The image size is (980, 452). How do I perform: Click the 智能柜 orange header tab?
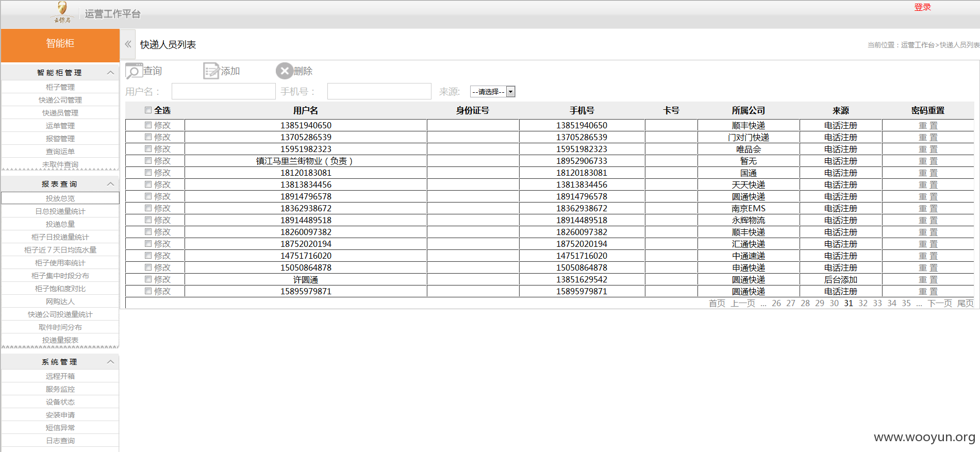pyautogui.click(x=60, y=45)
